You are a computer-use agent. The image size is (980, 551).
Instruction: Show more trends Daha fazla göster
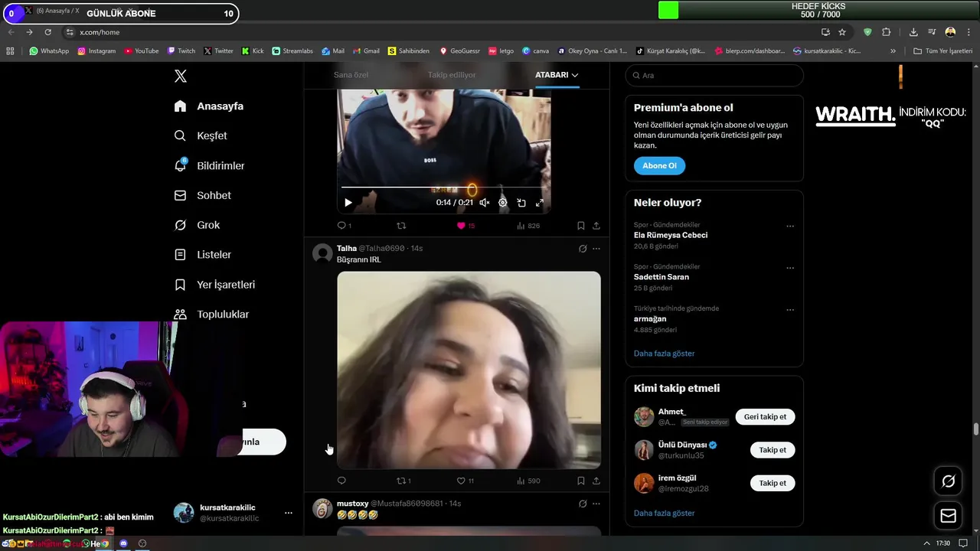[x=664, y=354]
